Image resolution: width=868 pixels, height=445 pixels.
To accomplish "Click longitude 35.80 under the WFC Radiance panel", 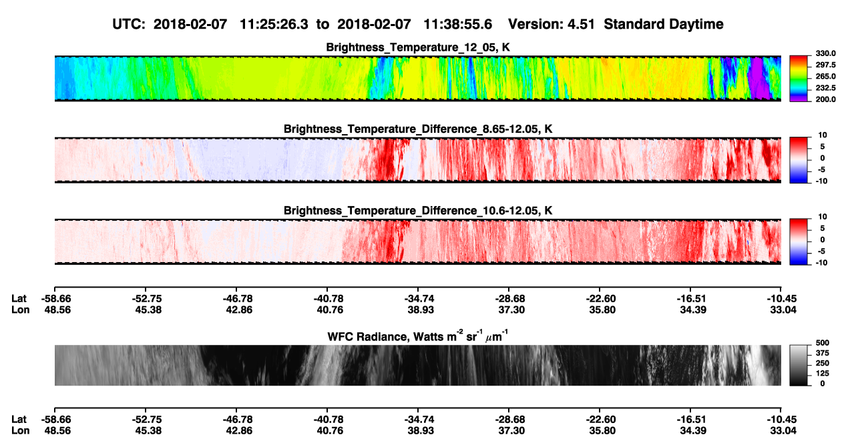I will point(602,430).
